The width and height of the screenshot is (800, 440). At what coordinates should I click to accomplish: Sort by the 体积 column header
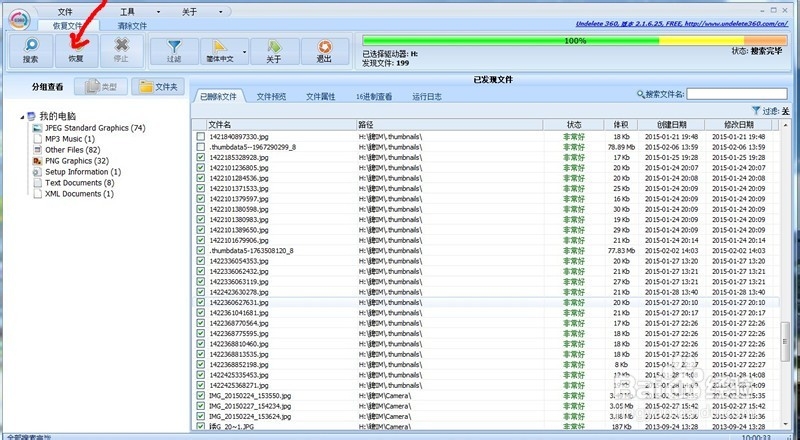tap(621, 125)
